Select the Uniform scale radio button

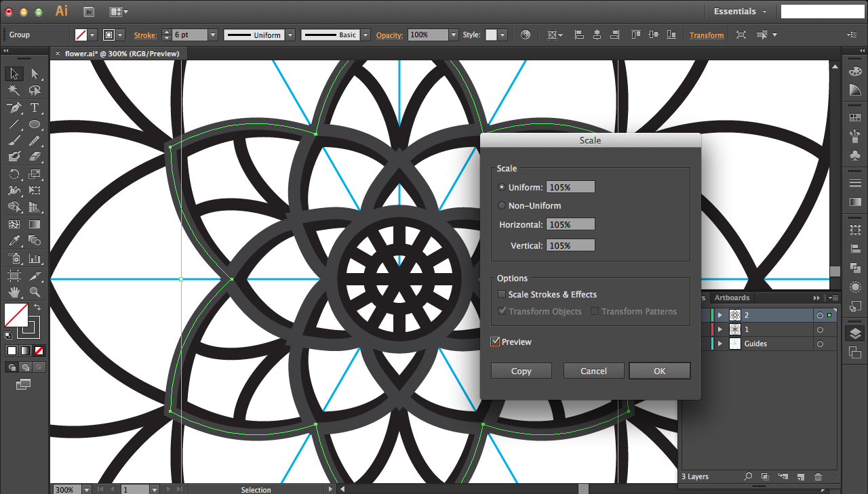point(502,187)
